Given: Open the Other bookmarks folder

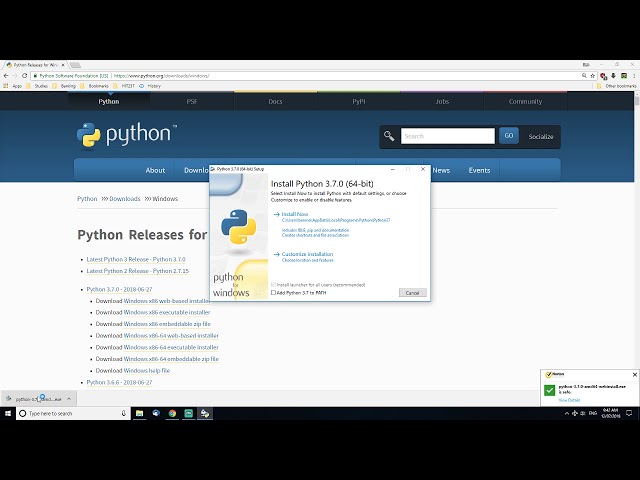Looking at the screenshot, I should [x=616, y=86].
